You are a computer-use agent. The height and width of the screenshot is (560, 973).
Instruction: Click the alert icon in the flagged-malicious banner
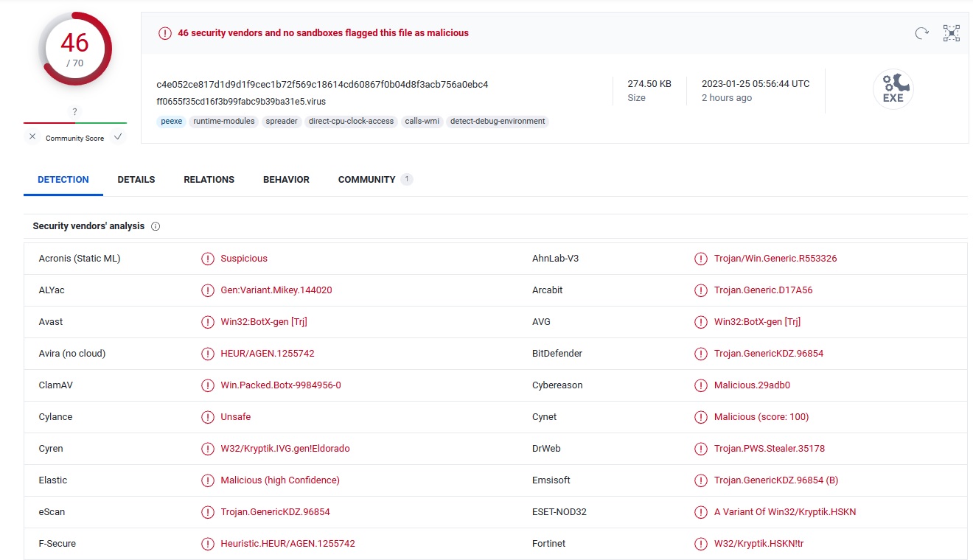click(x=164, y=33)
